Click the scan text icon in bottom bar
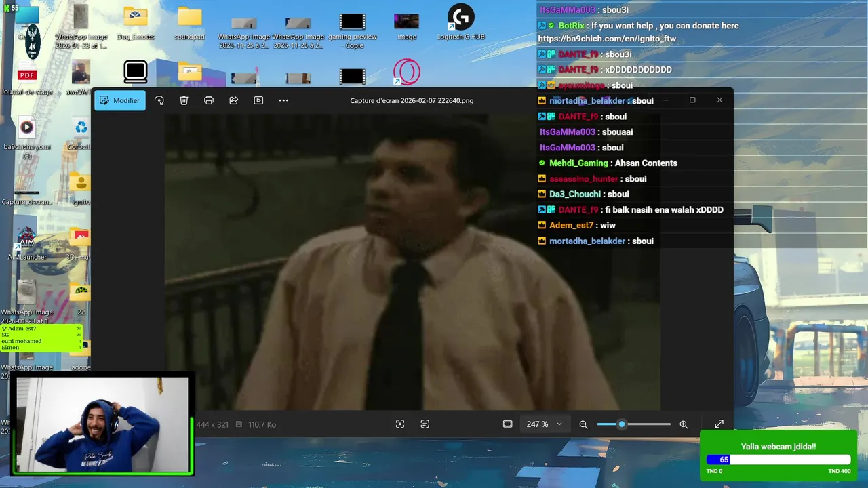This screenshot has width=868, height=488. click(425, 424)
